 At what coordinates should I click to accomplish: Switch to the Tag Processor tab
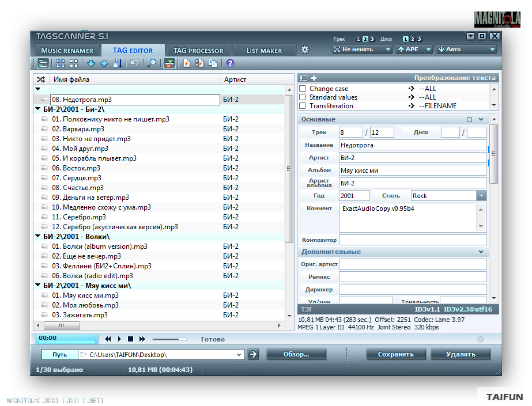(x=198, y=51)
